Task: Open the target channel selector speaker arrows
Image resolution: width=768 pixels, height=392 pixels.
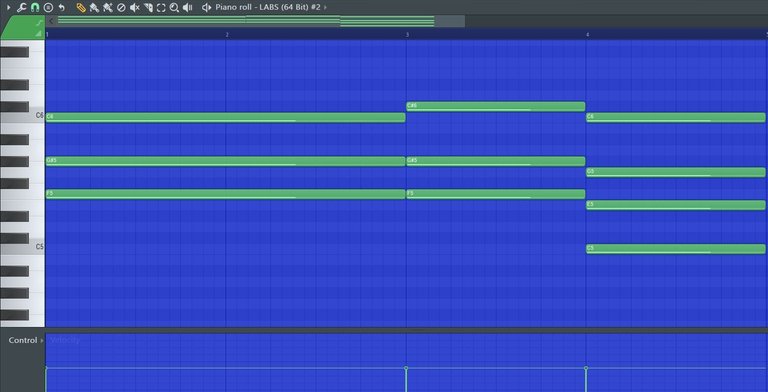Action: 207,7
